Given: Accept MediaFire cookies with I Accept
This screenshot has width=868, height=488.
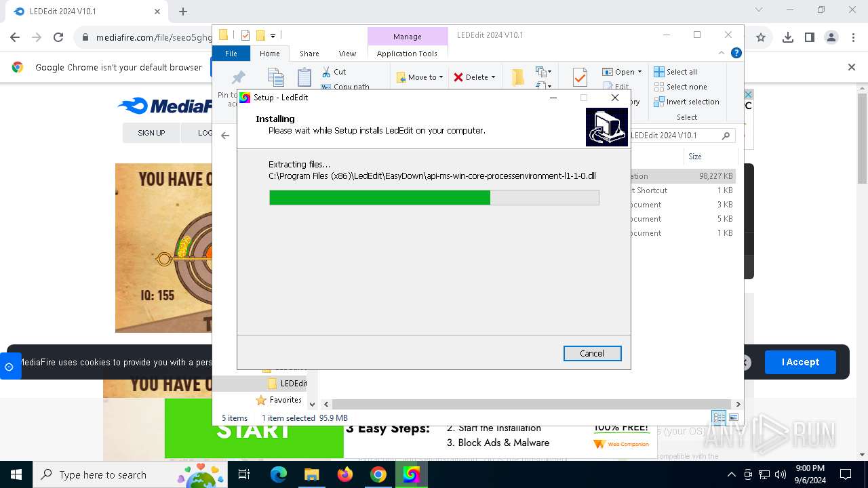Looking at the screenshot, I should tap(800, 362).
